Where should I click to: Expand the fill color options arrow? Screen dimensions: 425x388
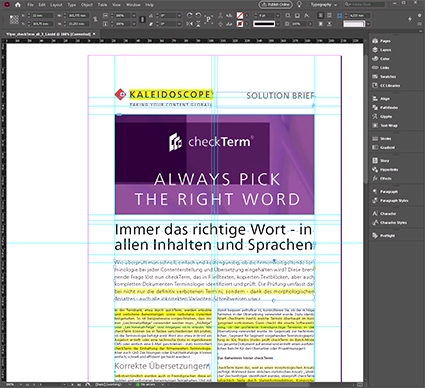(x=247, y=16)
